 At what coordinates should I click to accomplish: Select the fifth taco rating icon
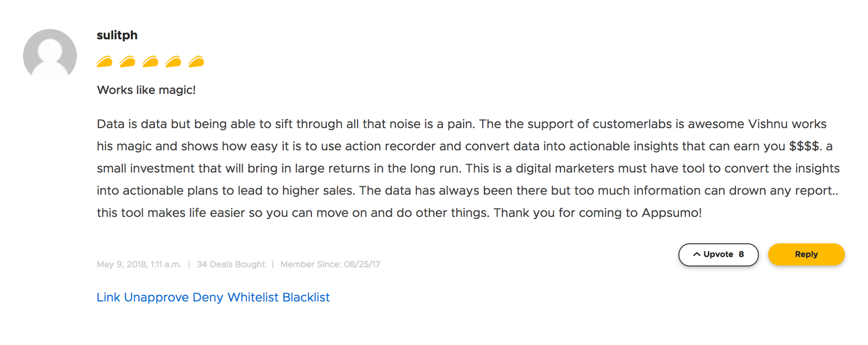pos(196,62)
